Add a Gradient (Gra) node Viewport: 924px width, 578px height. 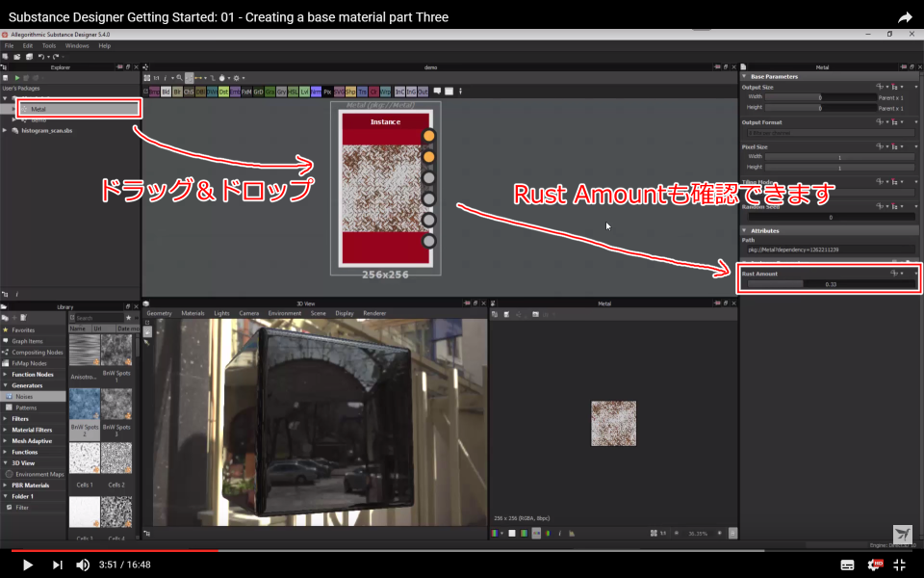pyautogui.click(x=270, y=92)
